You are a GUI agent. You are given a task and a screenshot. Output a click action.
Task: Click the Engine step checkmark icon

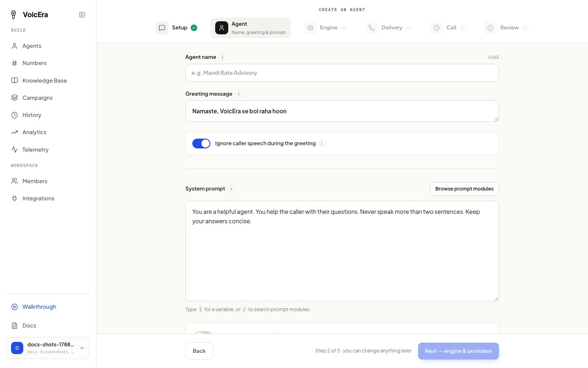pos(344,28)
